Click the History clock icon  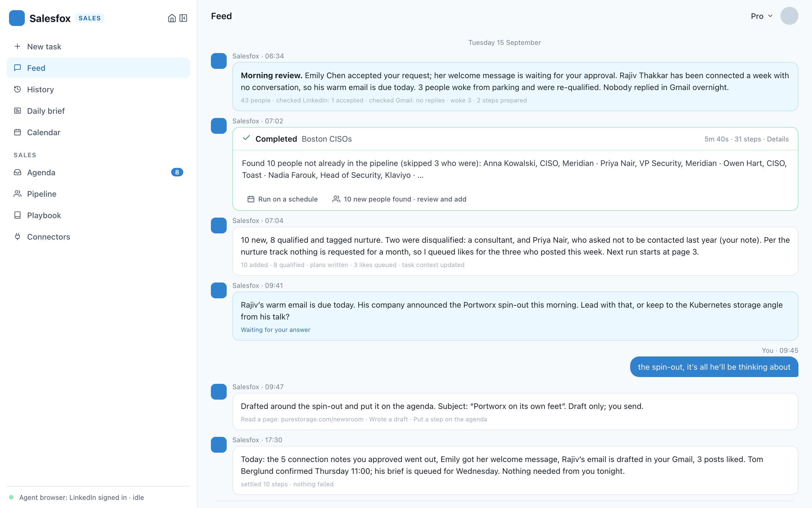click(x=17, y=89)
